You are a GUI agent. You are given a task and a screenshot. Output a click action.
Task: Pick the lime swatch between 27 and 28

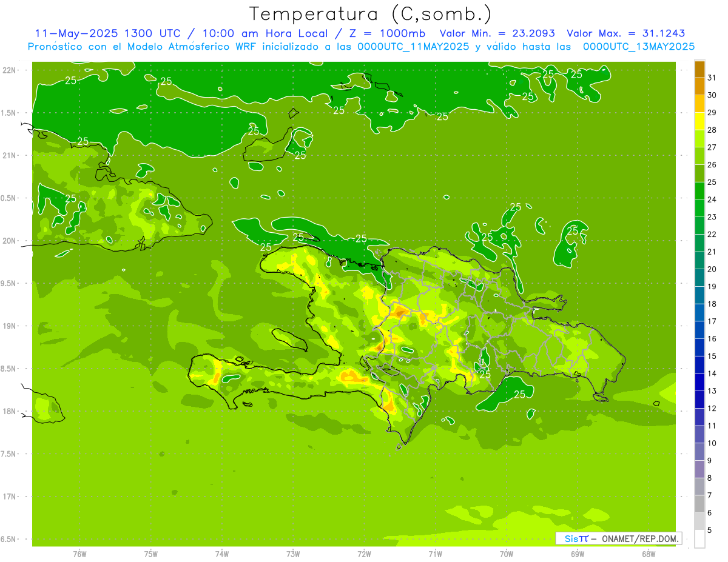click(x=699, y=139)
